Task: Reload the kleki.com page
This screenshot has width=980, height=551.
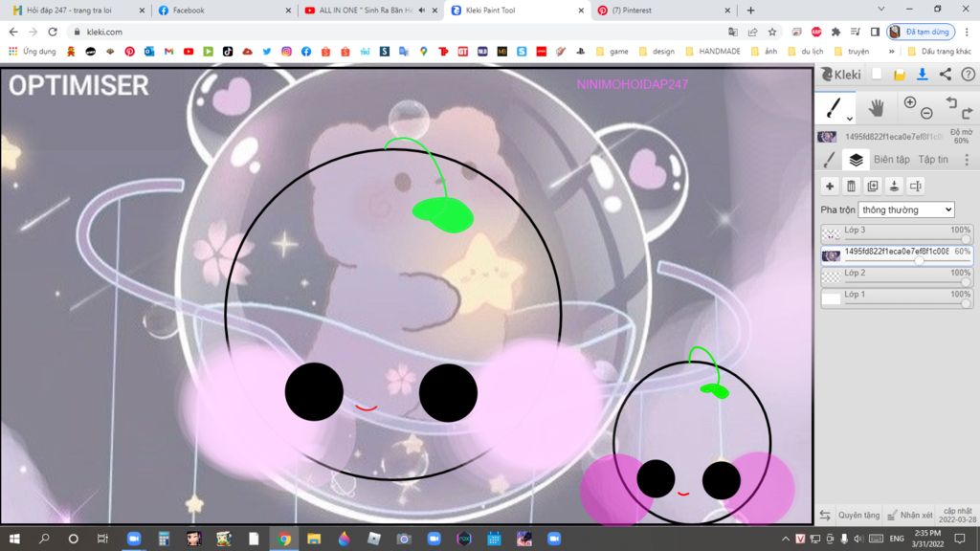Action: [53, 32]
